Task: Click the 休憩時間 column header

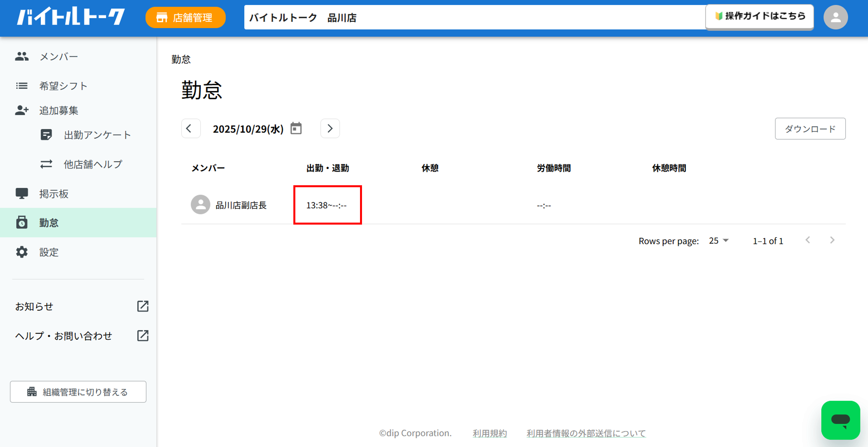Action: [669, 168]
